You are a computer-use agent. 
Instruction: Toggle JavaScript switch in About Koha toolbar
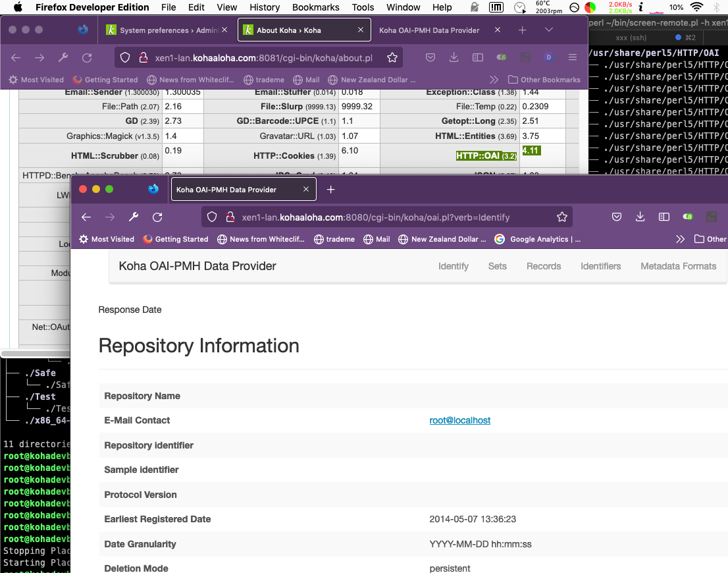pos(502,58)
